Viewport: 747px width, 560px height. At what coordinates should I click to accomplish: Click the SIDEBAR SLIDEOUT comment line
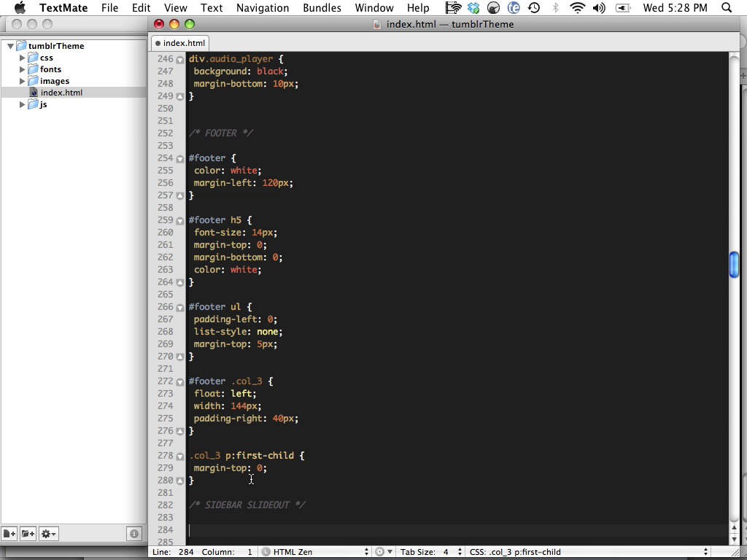(x=247, y=505)
